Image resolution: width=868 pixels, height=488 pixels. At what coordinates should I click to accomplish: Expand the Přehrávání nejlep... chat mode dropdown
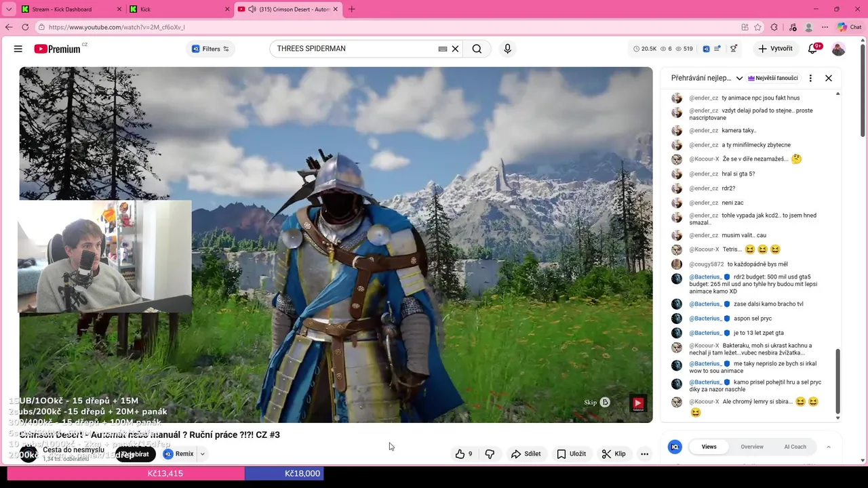click(x=707, y=78)
